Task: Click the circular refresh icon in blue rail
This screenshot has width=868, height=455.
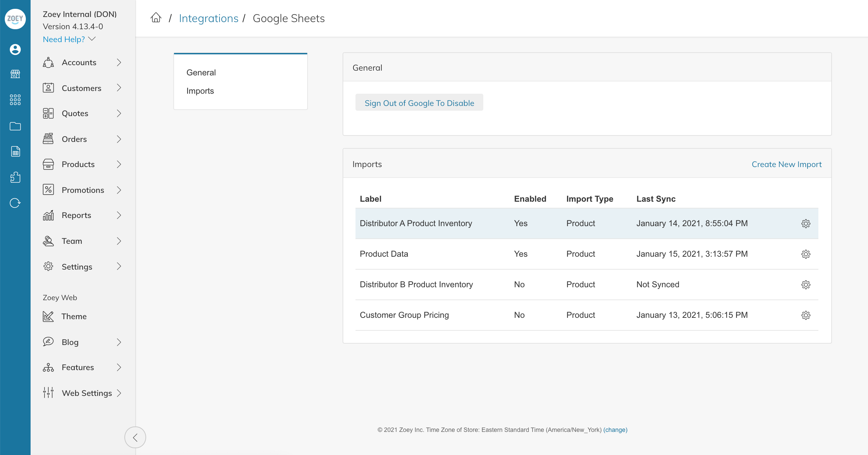Action: click(15, 203)
